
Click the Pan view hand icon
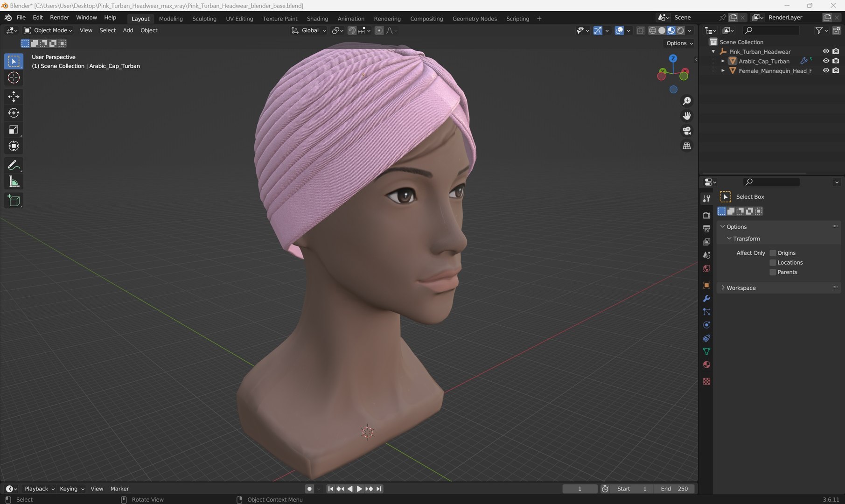coord(687,116)
